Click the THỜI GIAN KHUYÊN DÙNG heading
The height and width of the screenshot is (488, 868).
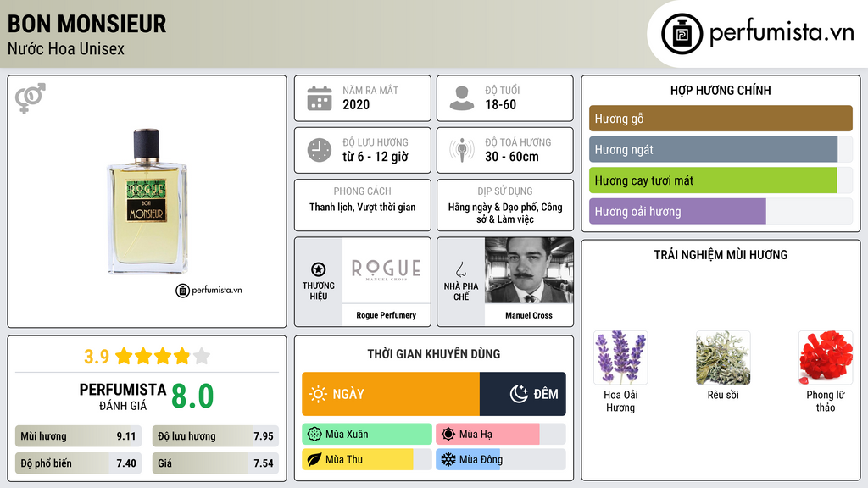point(434,354)
